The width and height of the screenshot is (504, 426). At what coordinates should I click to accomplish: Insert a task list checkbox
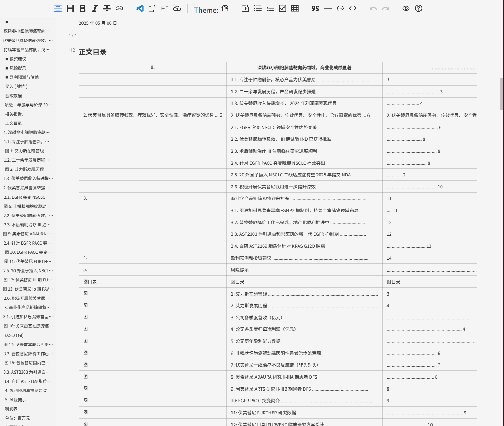point(282,8)
